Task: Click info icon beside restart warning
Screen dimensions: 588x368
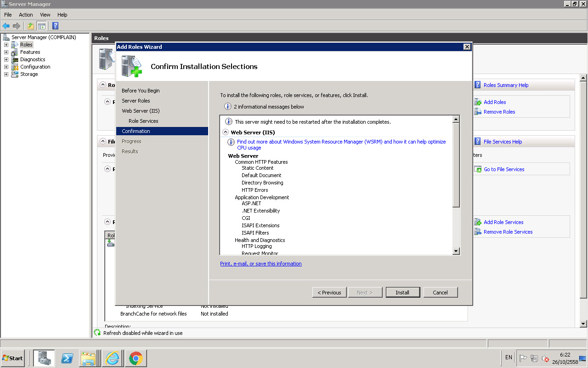Action: pos(228,122)
